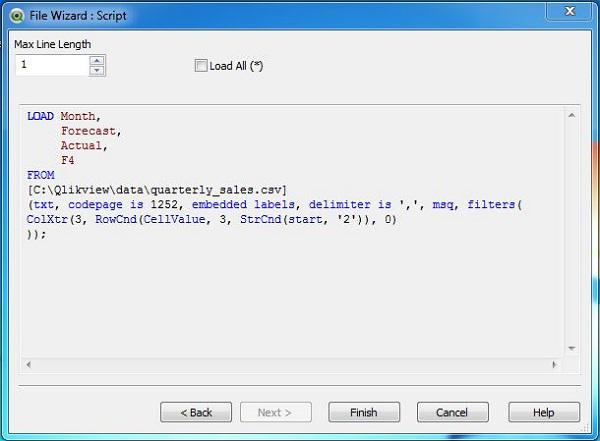
Task: Click the horizontal scroll left arrow
Action: [29, 364]
